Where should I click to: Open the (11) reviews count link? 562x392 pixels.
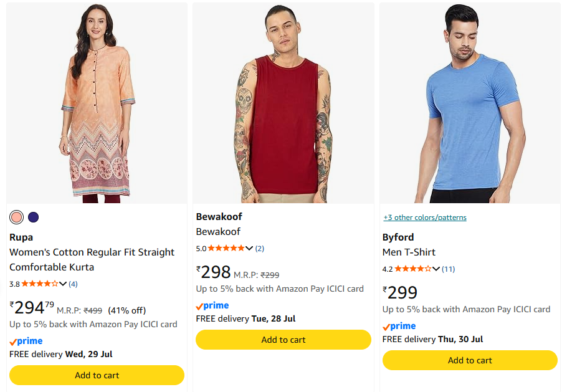448,269
